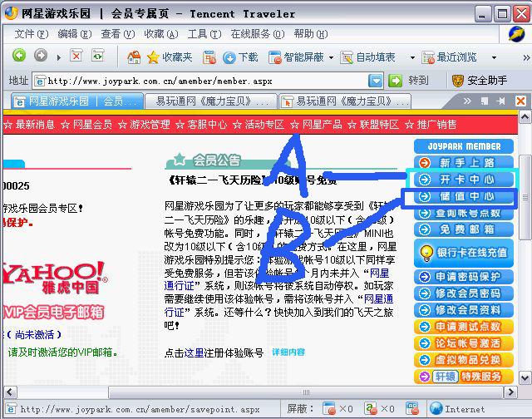Click the 修改会员密码 sidebar button
This screenshot has width=532, height=419.
(464, 293)
